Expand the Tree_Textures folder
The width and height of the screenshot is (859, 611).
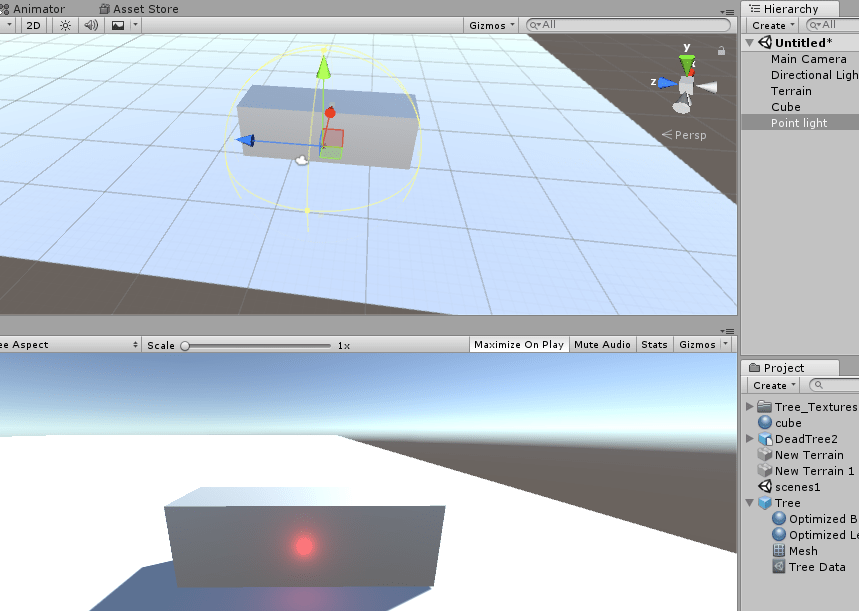coord(750,407)
